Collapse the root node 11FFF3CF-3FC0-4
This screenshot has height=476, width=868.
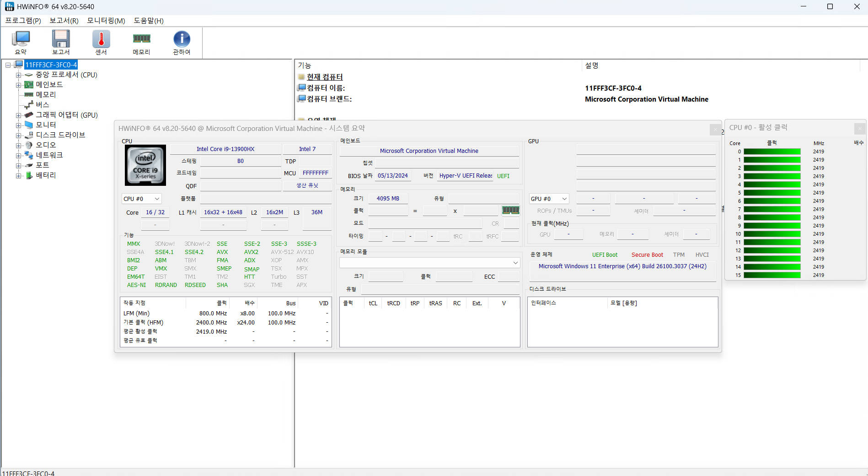[8, 65]
